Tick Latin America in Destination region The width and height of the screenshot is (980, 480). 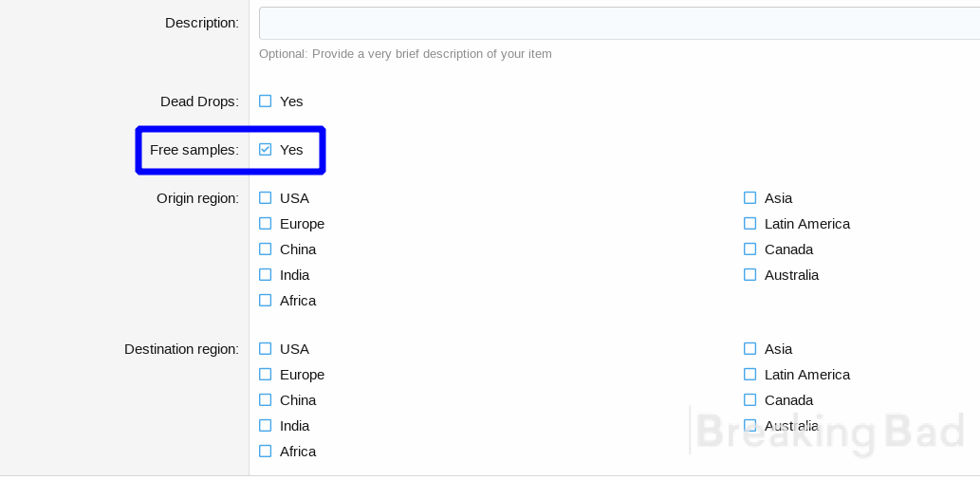[750, 375]
